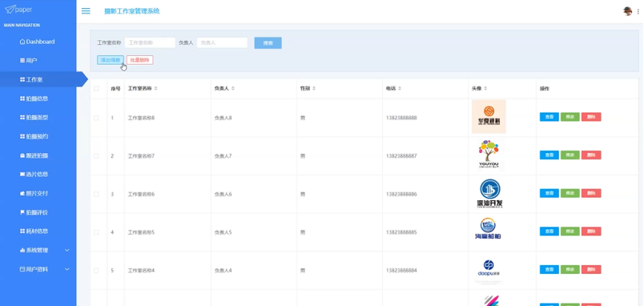Image resolution: width=644 pixels, height=306 pixels.
Task: Open the user avatar in top-right corner
Action: [627, 11]
